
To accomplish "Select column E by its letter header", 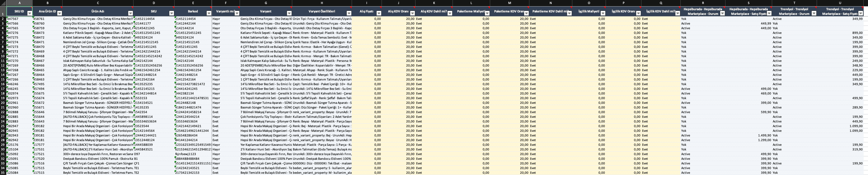I will pyautogui.click(x=193, y=3).
